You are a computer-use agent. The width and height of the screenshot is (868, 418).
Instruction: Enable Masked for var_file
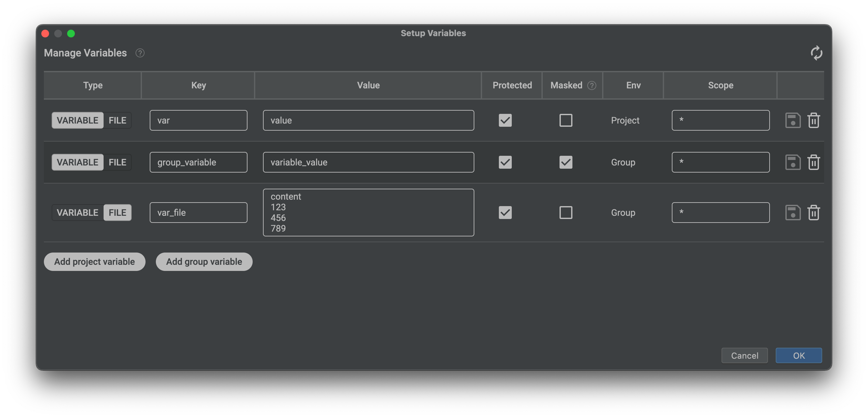click(566, 213)
